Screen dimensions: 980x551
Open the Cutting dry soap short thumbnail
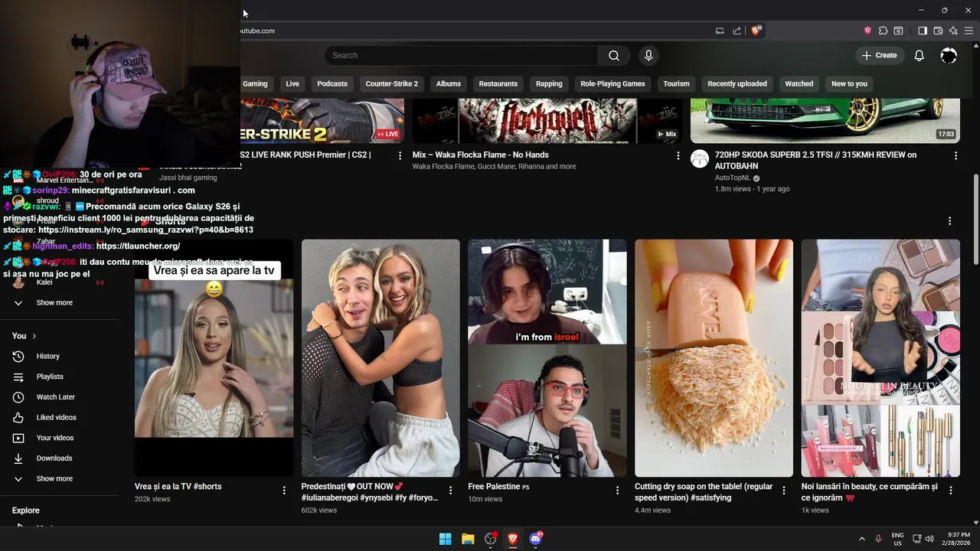click(x=714, y=358)
